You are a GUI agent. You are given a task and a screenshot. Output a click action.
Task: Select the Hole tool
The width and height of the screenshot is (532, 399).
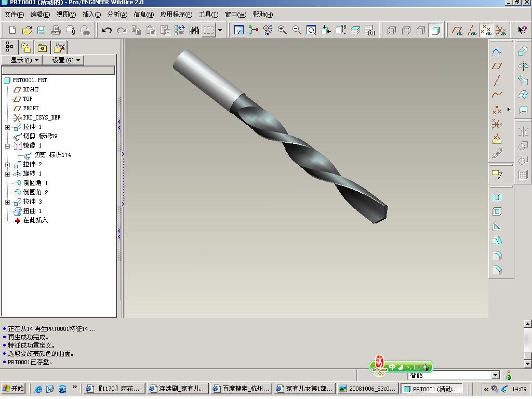click(497, 197)
